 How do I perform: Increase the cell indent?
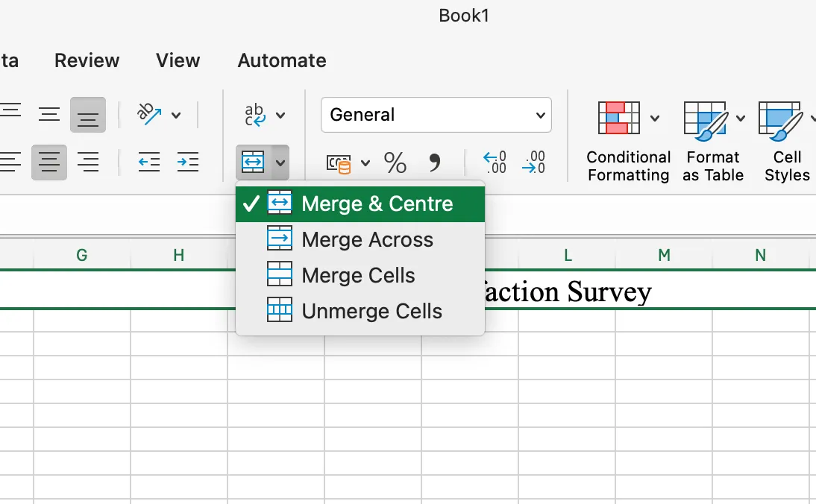tap(188, 163)
